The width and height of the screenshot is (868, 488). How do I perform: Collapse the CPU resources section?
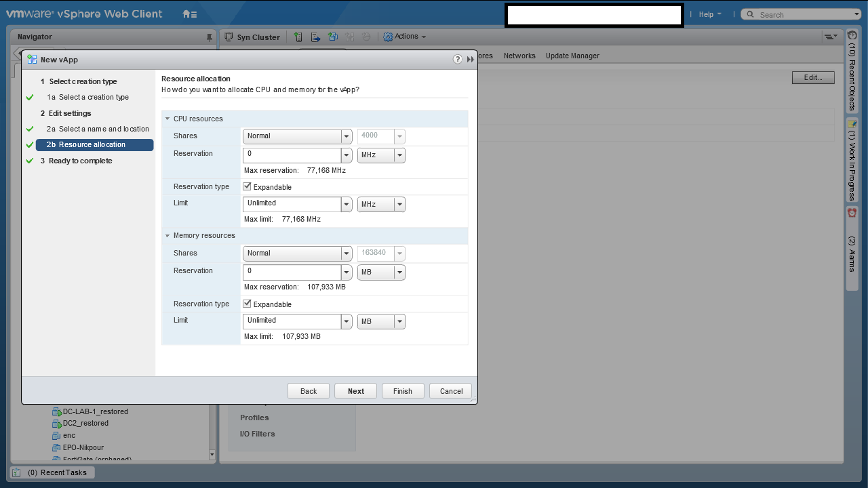click(167, 119)
